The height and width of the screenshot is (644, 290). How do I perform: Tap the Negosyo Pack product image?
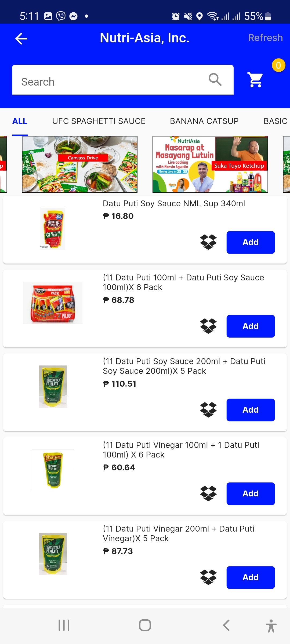(x=53, y=303)
